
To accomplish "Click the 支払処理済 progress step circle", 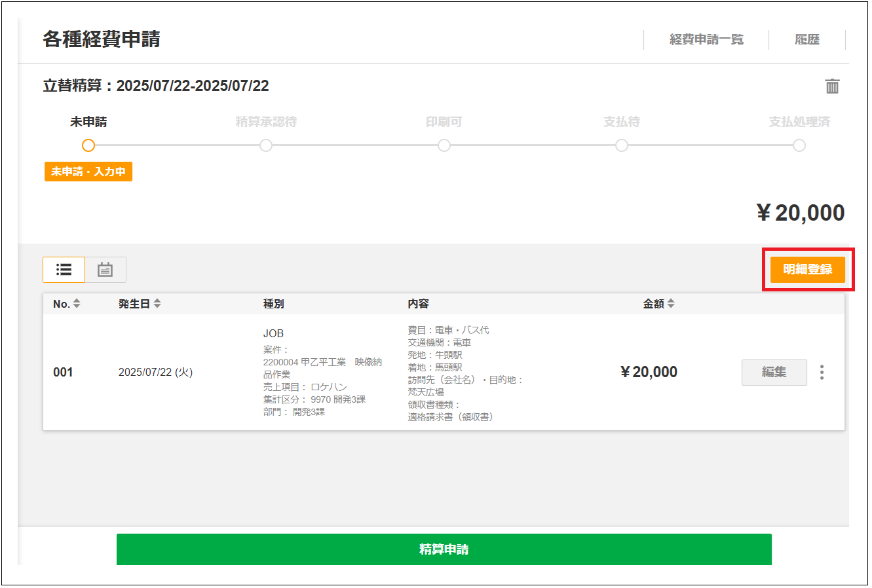I will point(799,145).
